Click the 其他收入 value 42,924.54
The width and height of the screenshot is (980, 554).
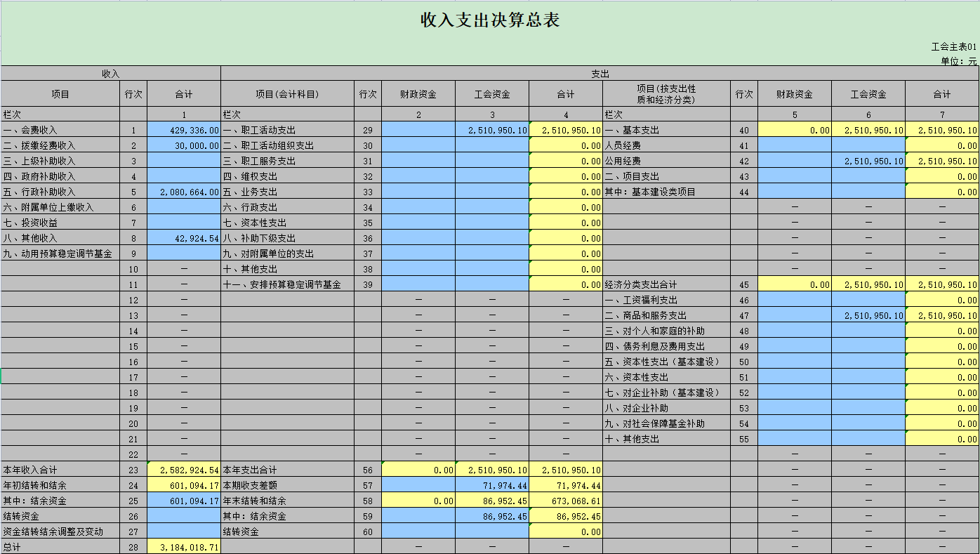[184, 238]
